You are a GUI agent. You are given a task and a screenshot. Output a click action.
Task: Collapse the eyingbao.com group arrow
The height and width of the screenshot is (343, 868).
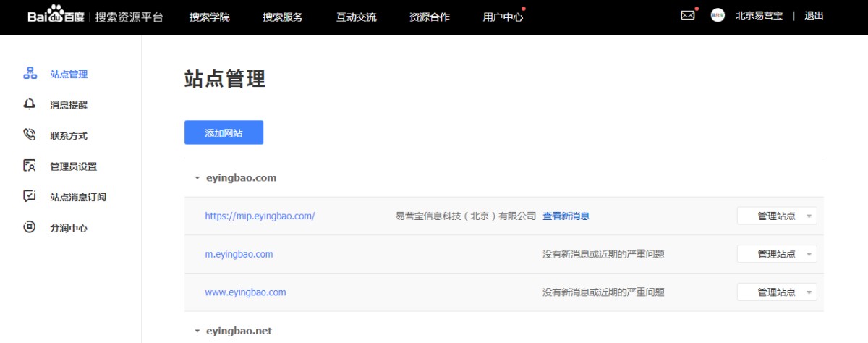[197, 178]
